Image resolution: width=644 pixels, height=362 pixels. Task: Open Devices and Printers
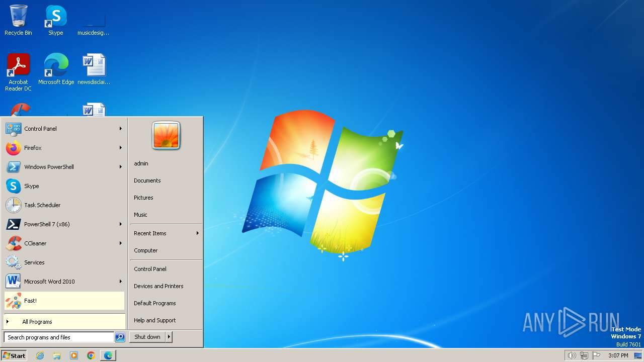[x=166, y=286]
